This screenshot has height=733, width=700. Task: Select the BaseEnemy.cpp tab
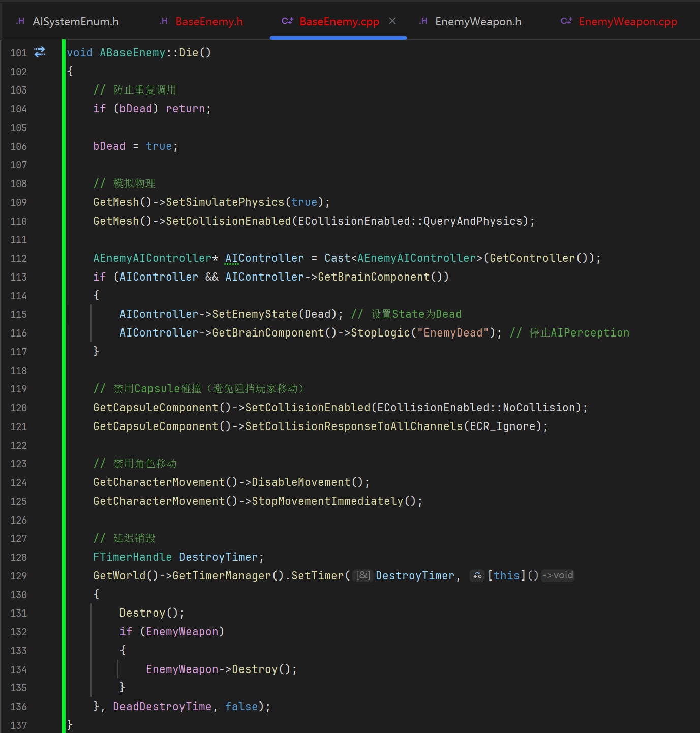point(339,21)
